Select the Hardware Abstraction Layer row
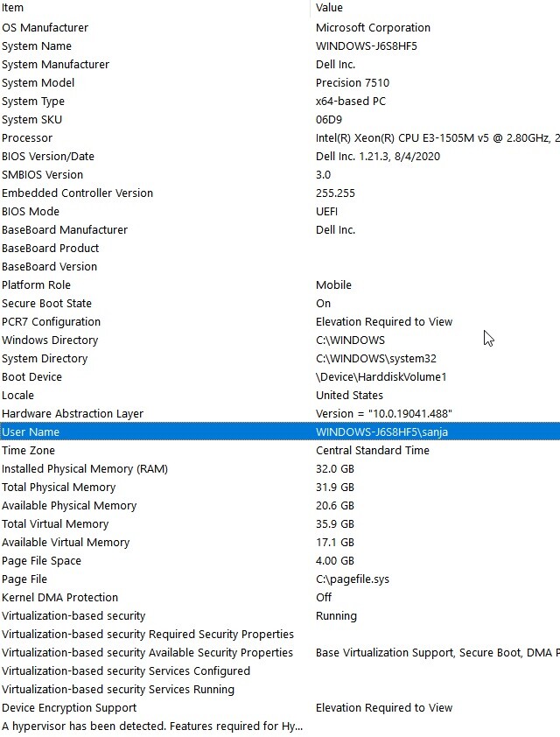 tap(280, 414)
